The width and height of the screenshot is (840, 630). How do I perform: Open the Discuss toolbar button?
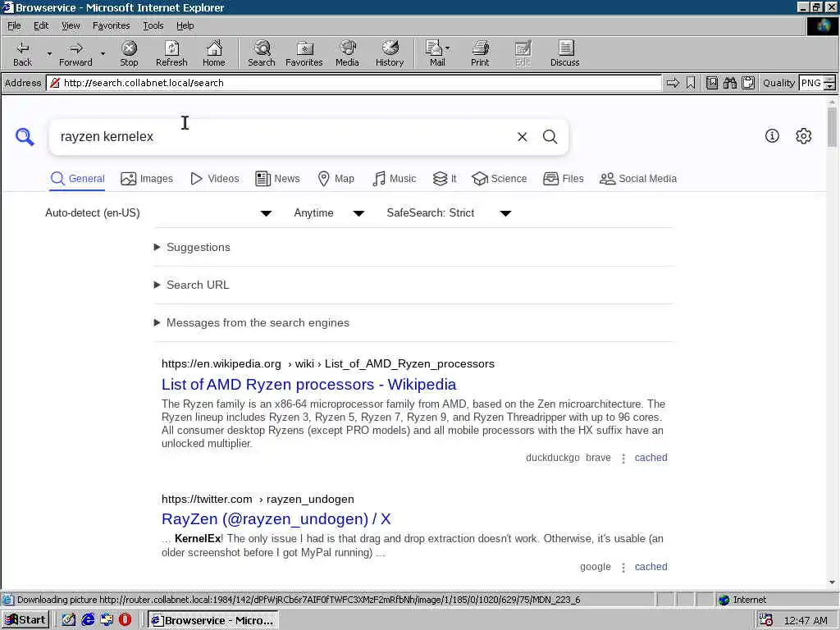[564, 53]
